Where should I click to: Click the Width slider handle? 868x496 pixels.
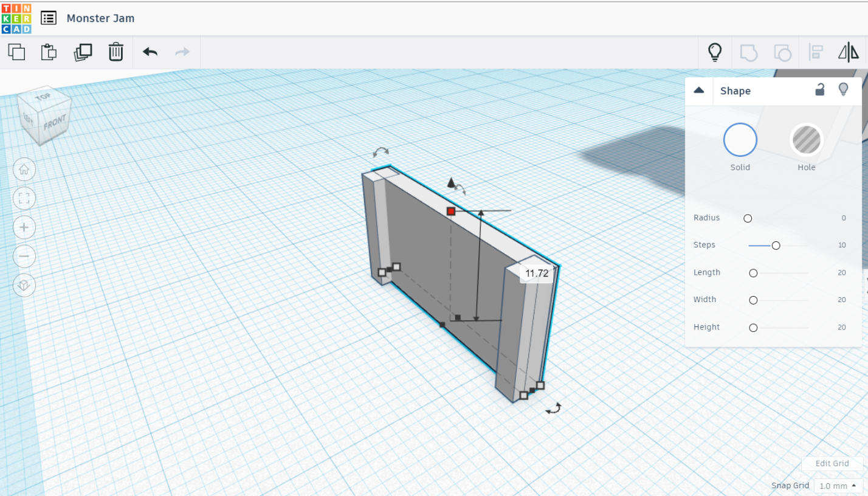point(753,300)
